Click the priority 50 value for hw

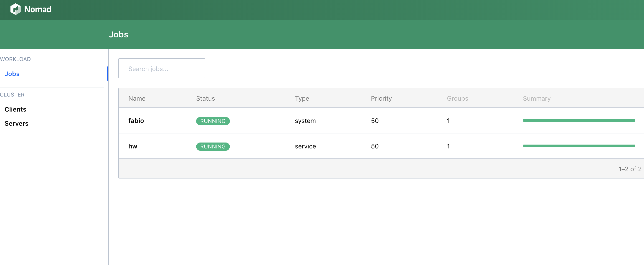pyautogui.click(x=375, y=146)
